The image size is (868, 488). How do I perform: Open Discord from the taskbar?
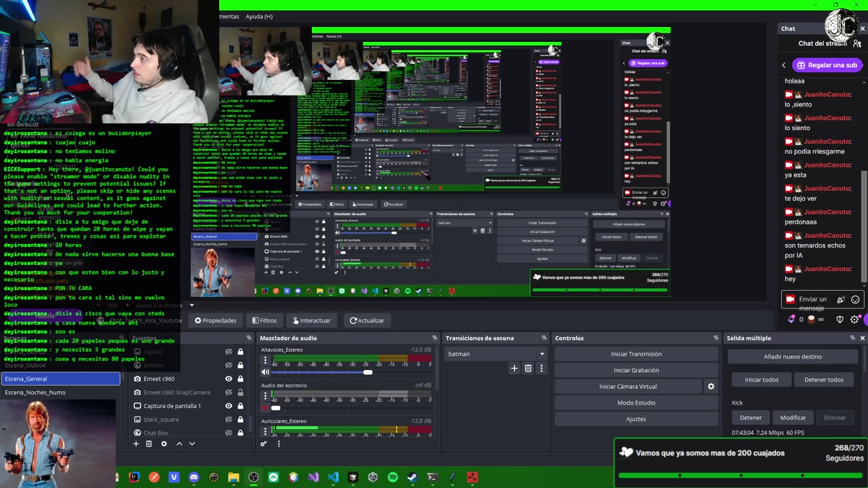point(194,477)
